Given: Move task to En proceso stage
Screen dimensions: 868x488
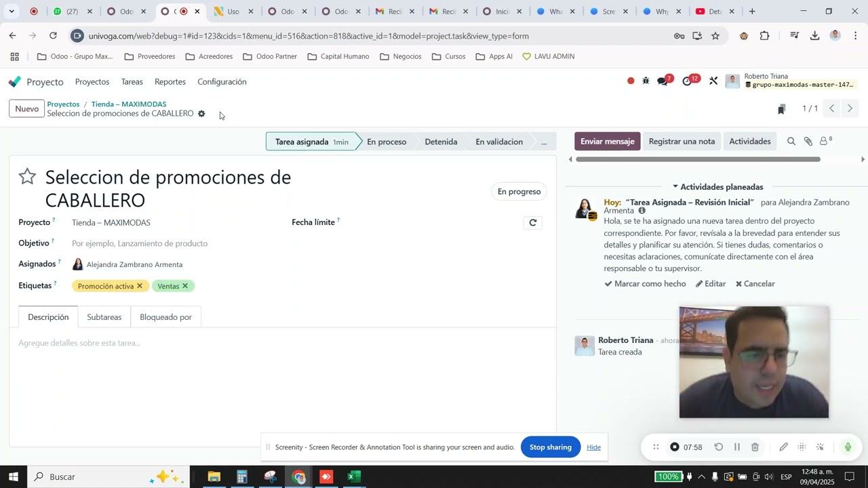Looking at the screenshot, I should [x=387, y=142].
